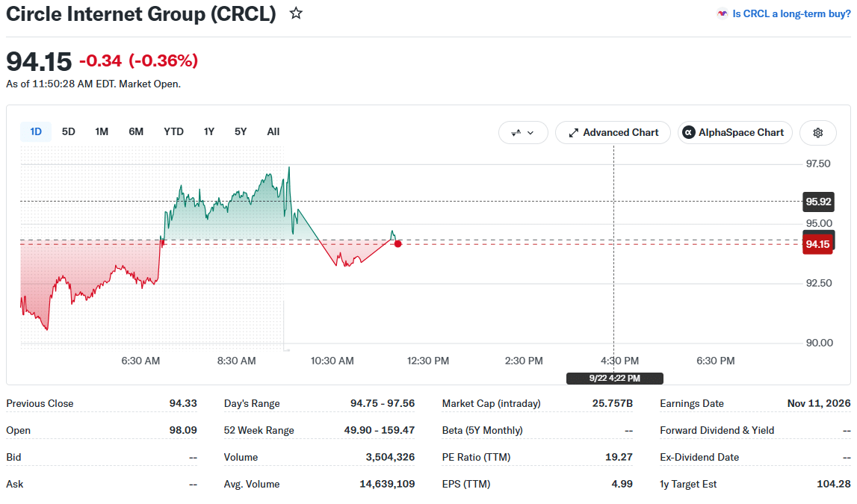Click the PE Ratio (TTM) value 19.27
Image resolution: width=857 pixels, height=504 pixels.
tap(619, 456)
